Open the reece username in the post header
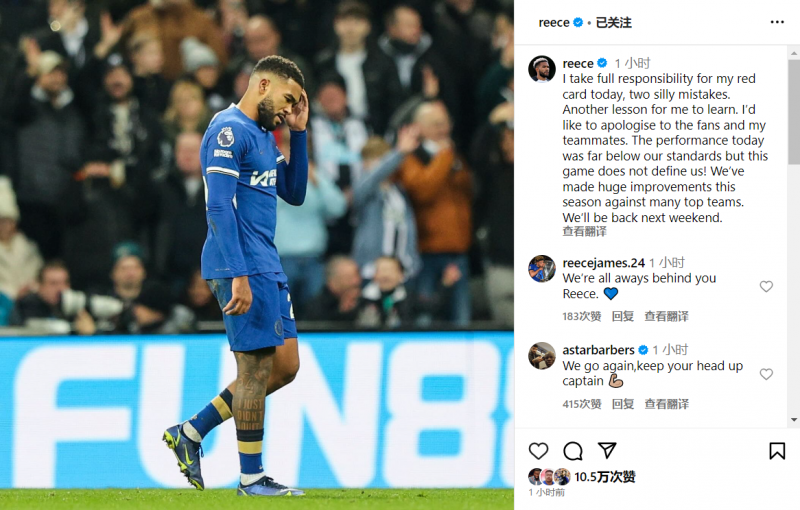 tap(554, 22)
